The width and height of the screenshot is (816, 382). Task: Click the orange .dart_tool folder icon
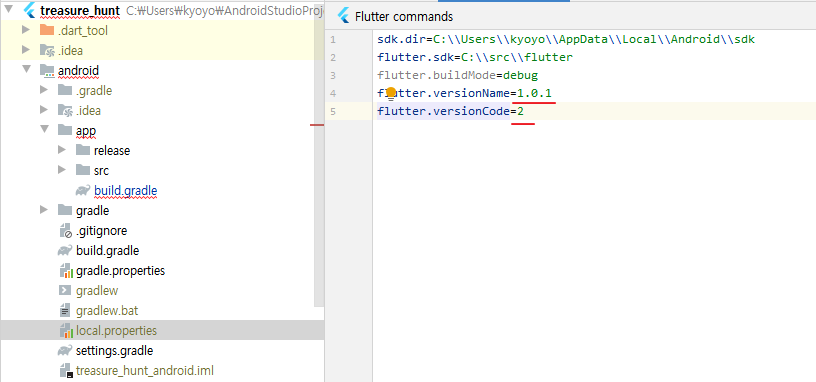coord(47,30)
